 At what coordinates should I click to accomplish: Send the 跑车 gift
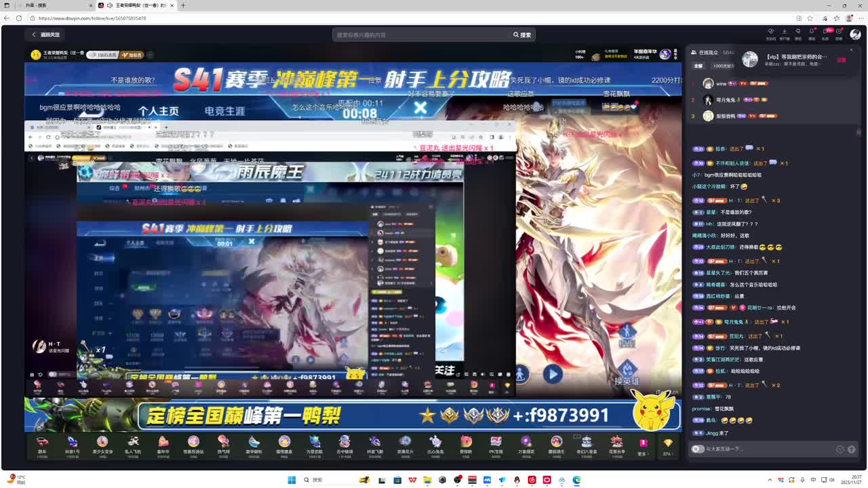click(x=42, y=445)
